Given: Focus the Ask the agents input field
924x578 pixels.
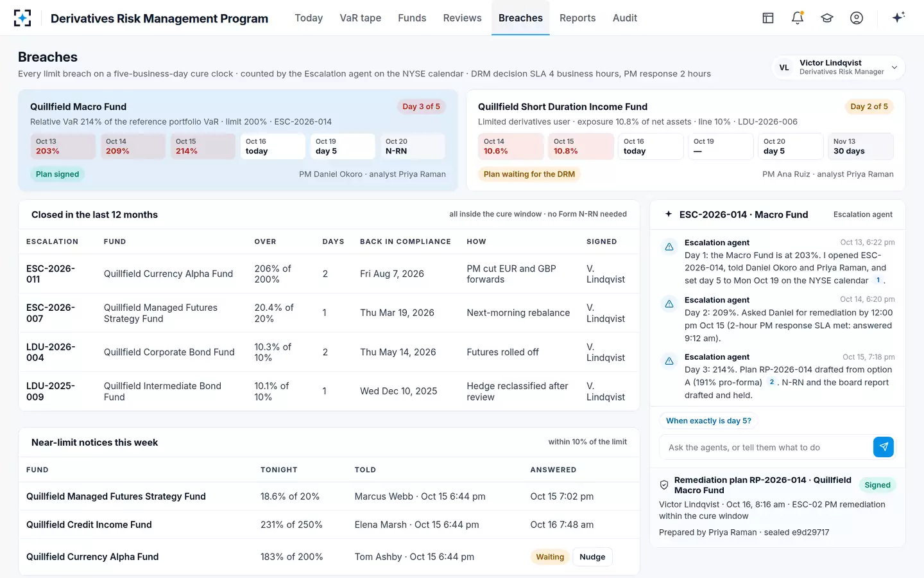Looking at the screenshot, I should click(x=766, y=447).
